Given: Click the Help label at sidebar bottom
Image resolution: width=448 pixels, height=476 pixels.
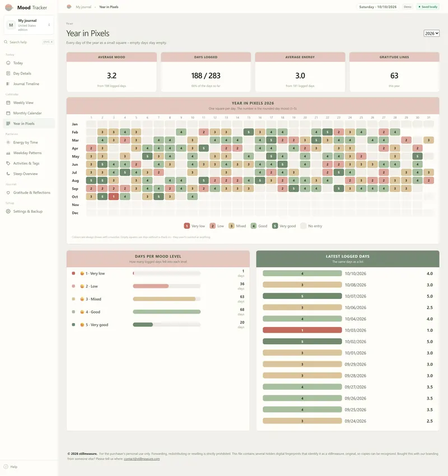Looking at the screenshot, I should tap(14, 466).
